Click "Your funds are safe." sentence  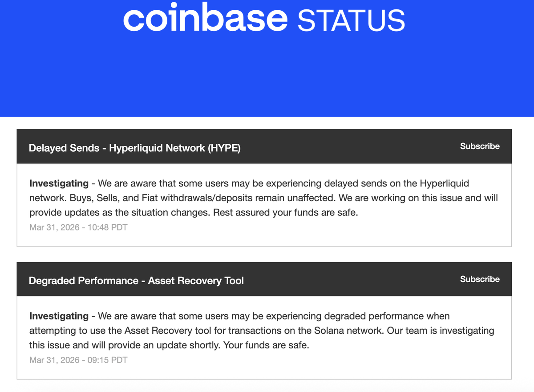[266, 345]
